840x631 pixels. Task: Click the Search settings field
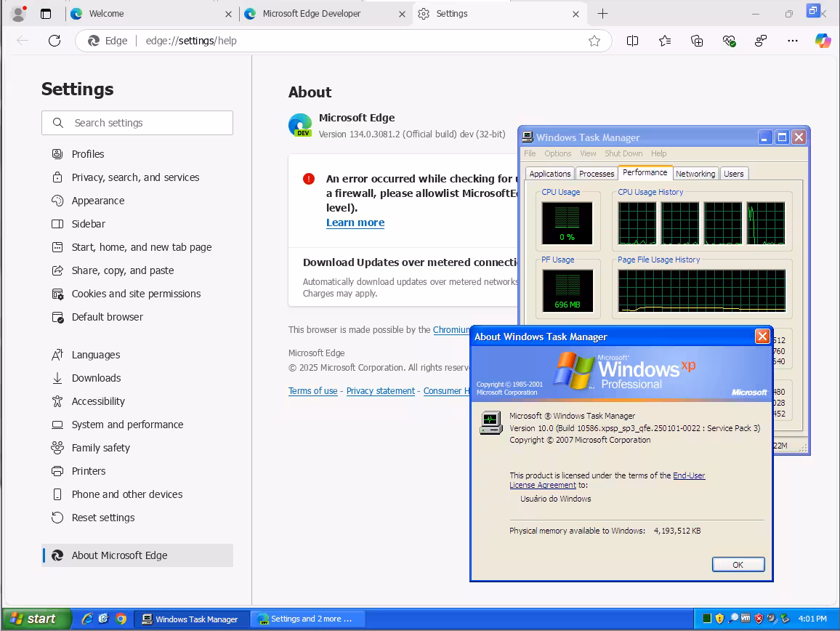coord(137,123)
